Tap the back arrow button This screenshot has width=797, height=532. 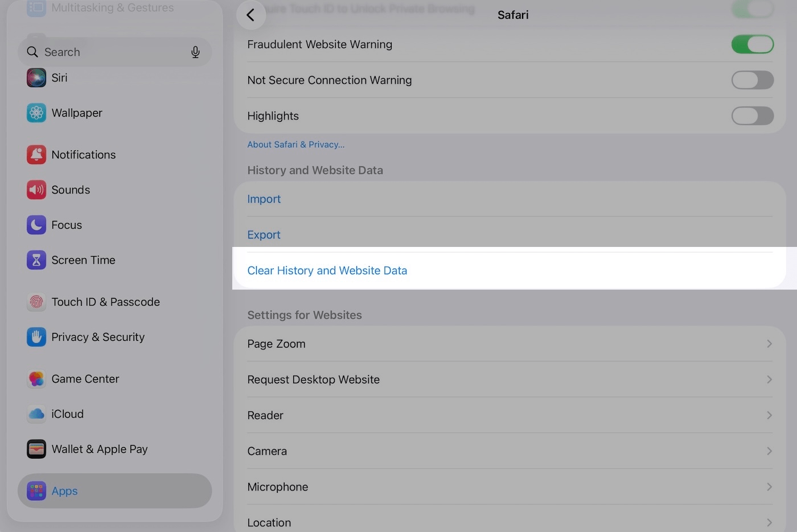tap(250, 15)
